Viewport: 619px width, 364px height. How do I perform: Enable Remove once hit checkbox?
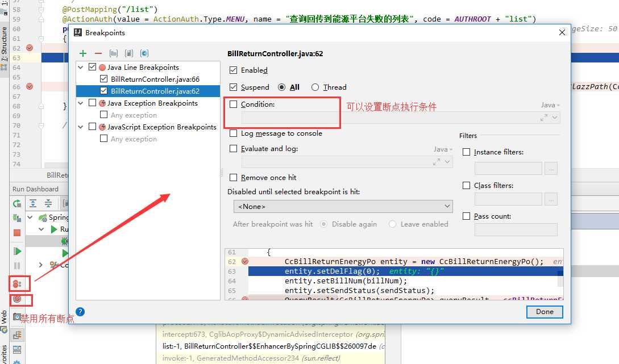(233, 178)
